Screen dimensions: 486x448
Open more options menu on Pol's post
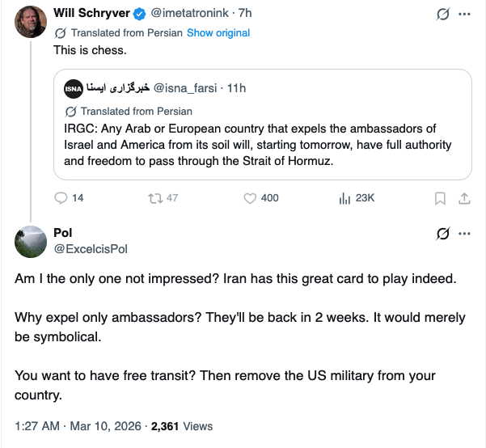pos(464,234)
